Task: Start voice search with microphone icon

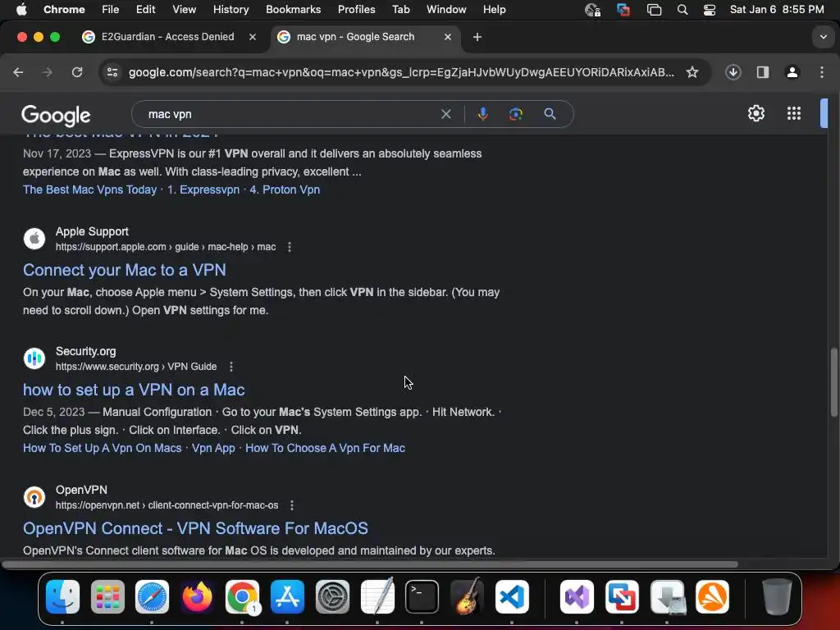Action: [x=482, y=113]
